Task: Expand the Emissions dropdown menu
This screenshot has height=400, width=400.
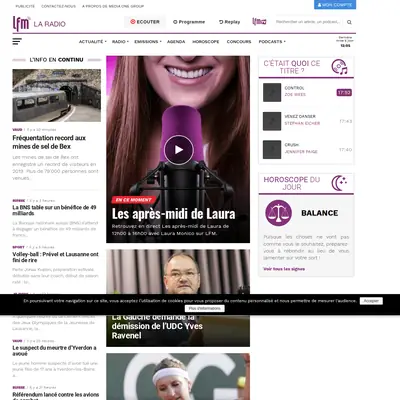Action: [x=148, y=42]
